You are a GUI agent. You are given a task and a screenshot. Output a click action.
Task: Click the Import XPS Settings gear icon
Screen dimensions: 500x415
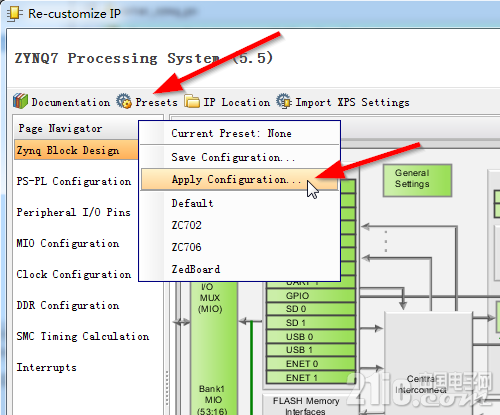[284, 101]
